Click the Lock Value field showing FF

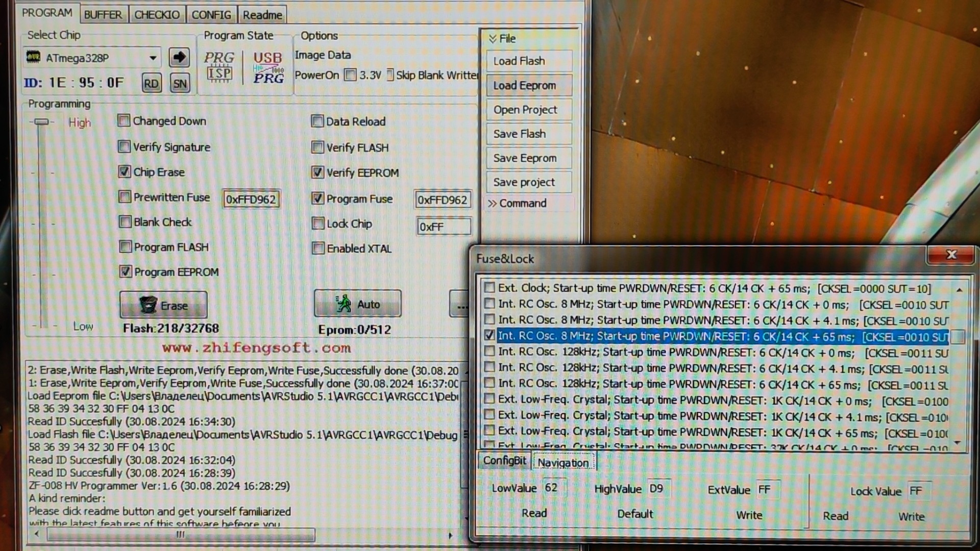(919, 491)
